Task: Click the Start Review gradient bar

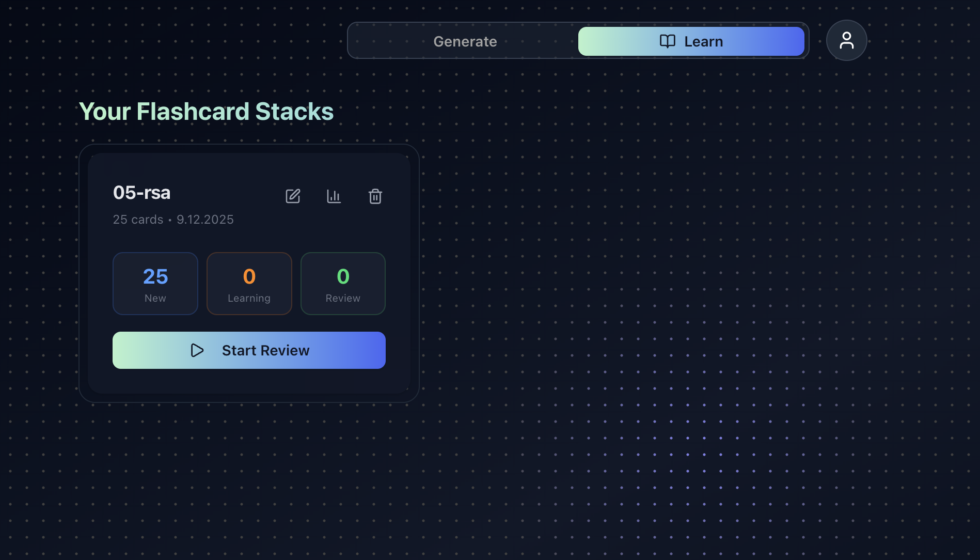Action: point(249,350)
